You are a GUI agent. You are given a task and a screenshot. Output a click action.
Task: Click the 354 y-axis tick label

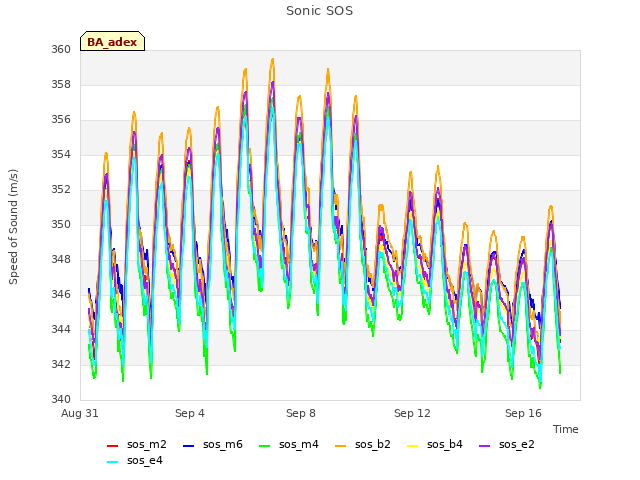(61, 154)
